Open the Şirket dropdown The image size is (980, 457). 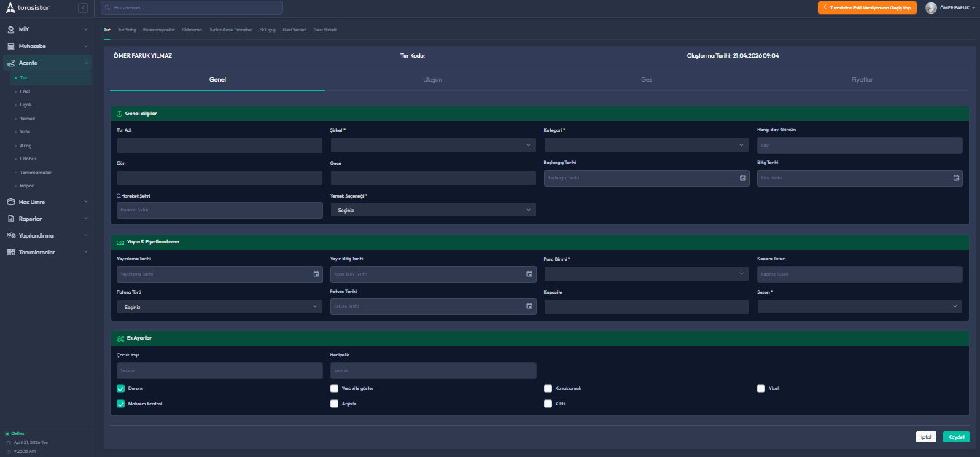click(x=433, y=145)
